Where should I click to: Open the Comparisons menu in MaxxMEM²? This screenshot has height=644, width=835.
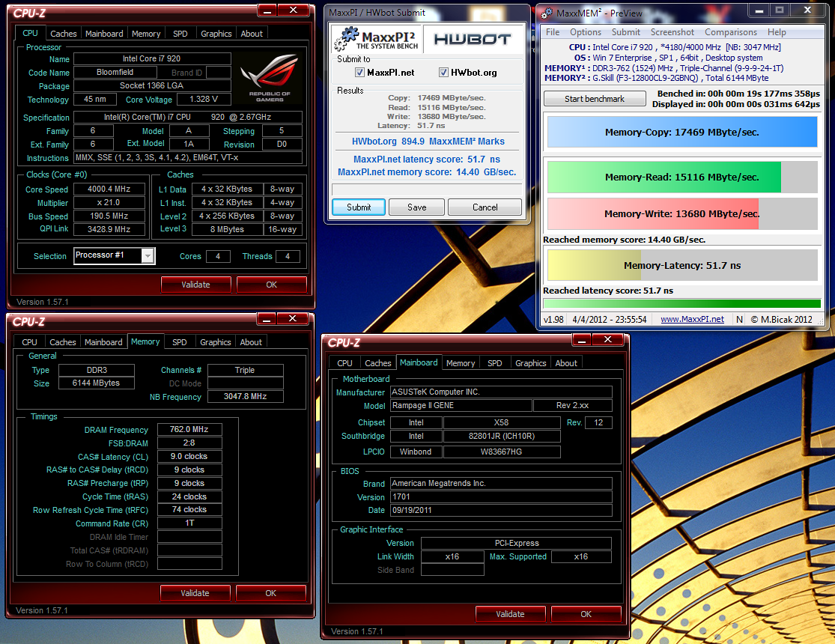(x=731, y=32)
